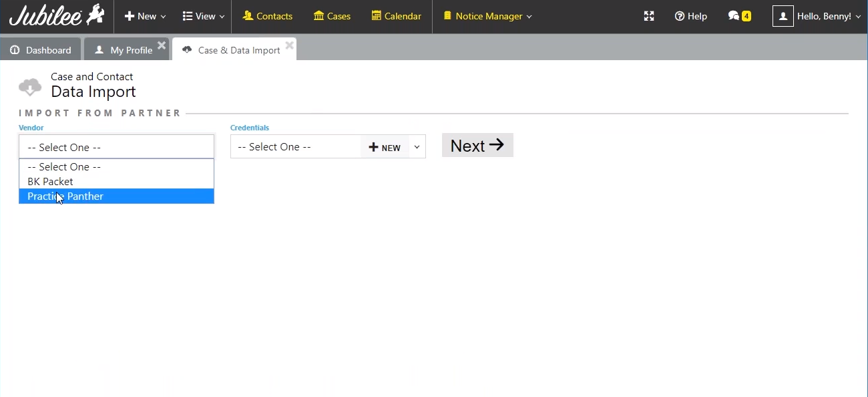The width and height of the screenshot is (868, 397).
Task: Open the View dropdown menu
Action: click(x=204, y=16)
